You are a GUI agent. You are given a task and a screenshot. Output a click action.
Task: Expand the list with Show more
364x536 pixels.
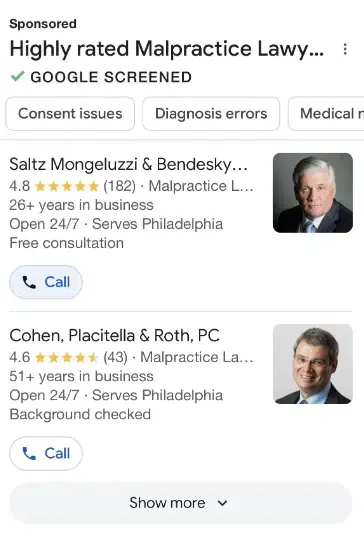tap(181, 503)
